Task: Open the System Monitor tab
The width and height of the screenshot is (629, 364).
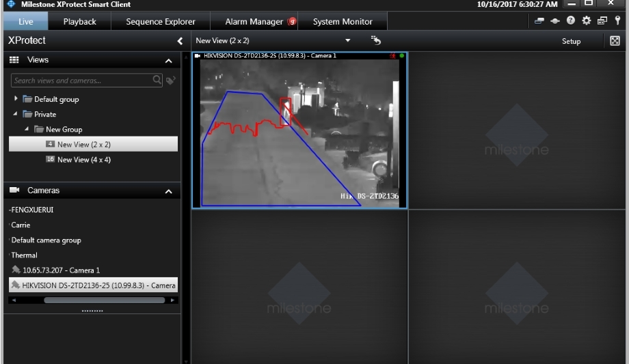Action: (x=343, y=22)
